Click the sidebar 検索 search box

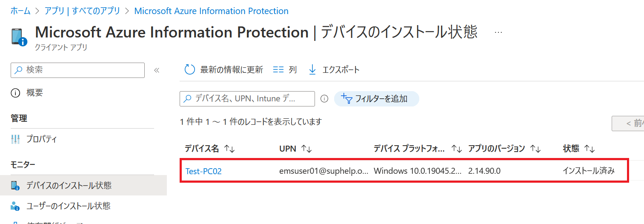tap(77, 70)
